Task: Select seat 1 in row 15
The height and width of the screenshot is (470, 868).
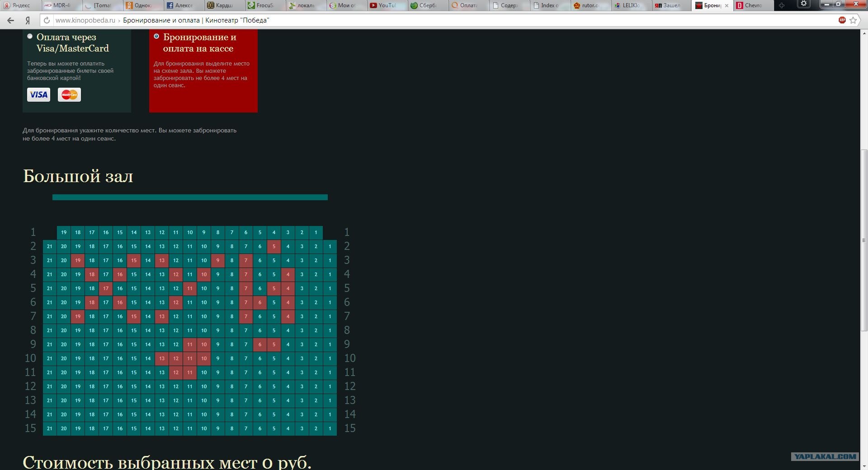Action: point(330,428)
